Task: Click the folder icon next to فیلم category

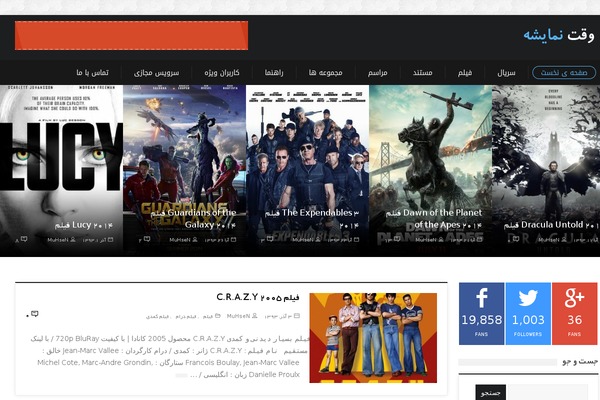Action: click(217, 316)
